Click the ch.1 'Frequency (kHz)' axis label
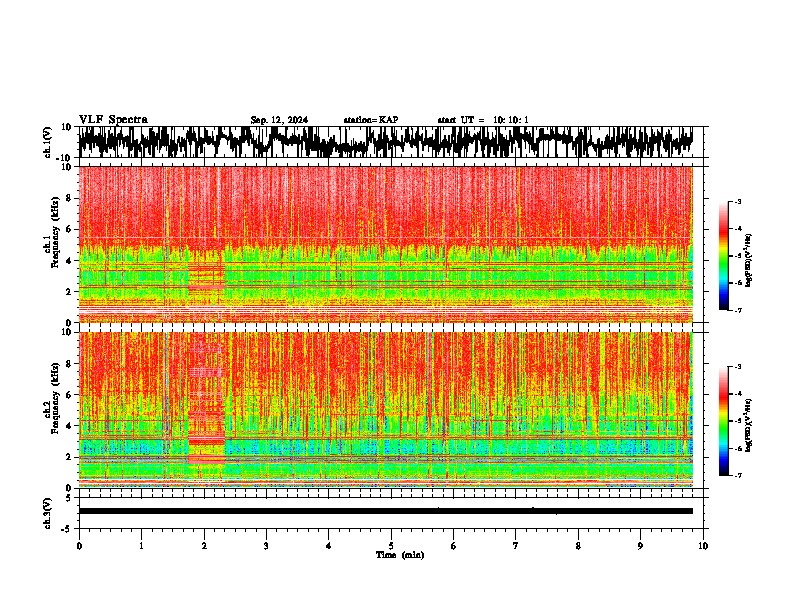 (x=54, y=233)
